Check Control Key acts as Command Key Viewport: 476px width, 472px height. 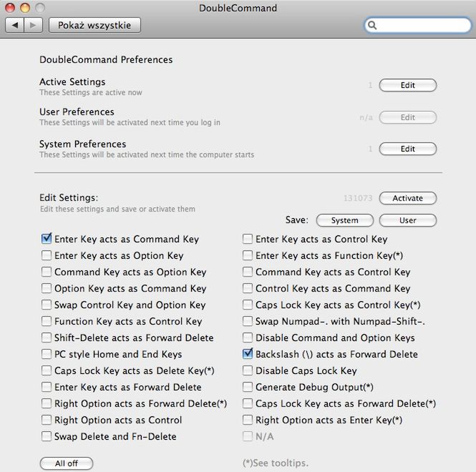click(x=248, y=288)
